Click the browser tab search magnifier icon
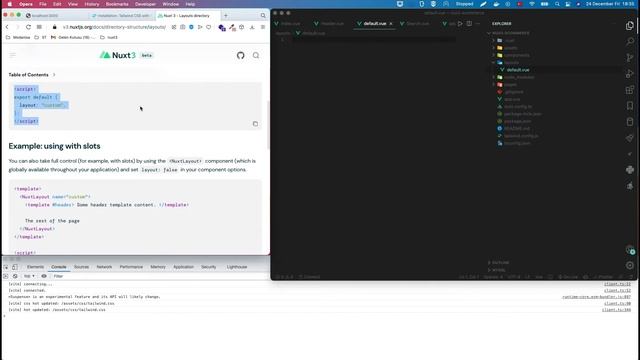640x360 pixels. [263, 16]
